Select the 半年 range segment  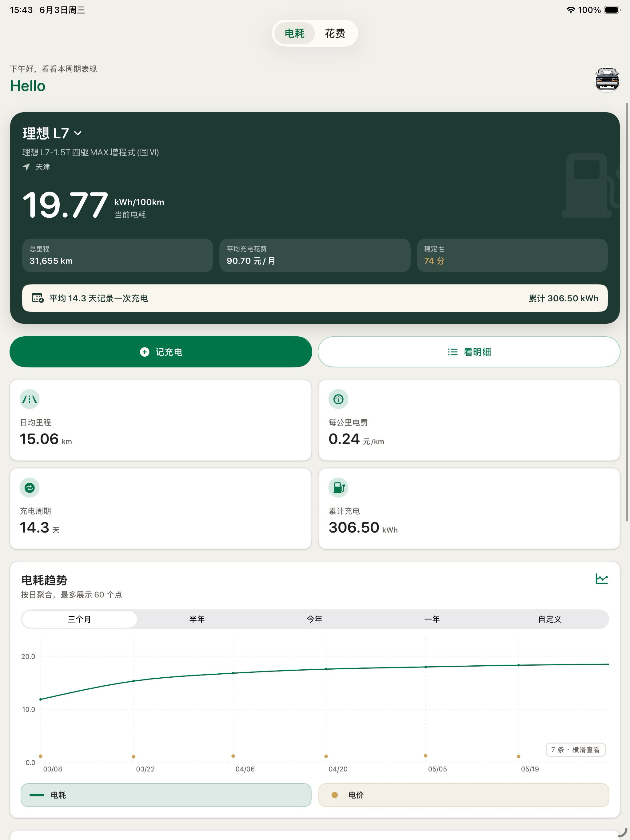197,619
